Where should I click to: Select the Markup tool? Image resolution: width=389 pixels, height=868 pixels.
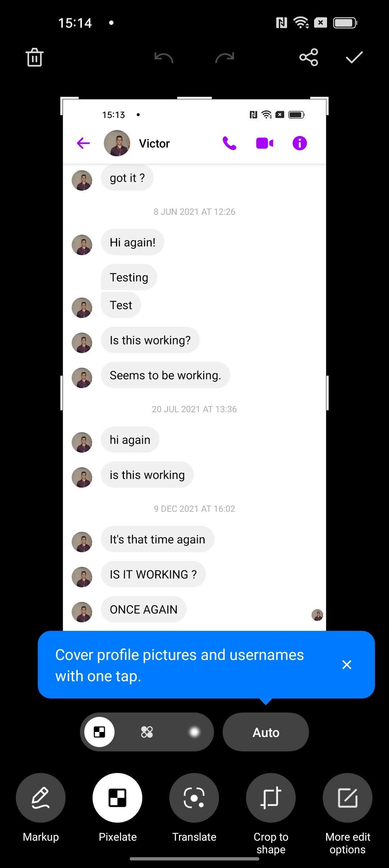pos(41,798)
